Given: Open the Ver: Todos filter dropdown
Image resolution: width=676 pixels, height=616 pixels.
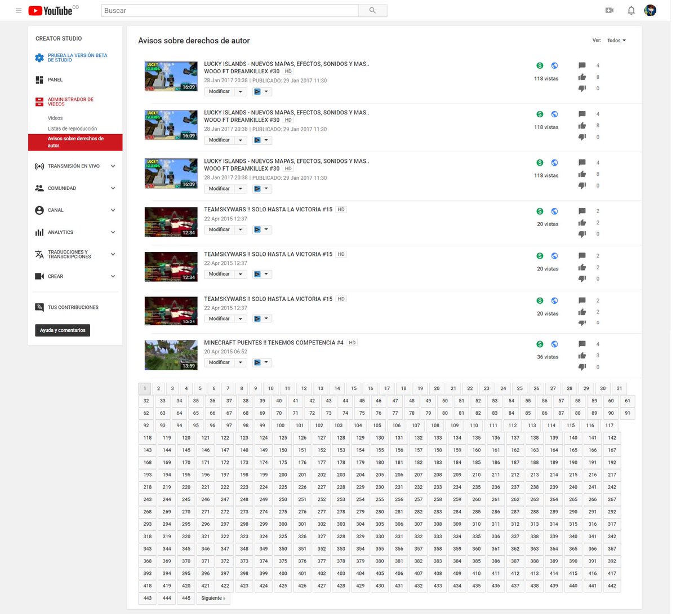Looking at the screenshot, I should pyautogui.click(x=617, y=41).
